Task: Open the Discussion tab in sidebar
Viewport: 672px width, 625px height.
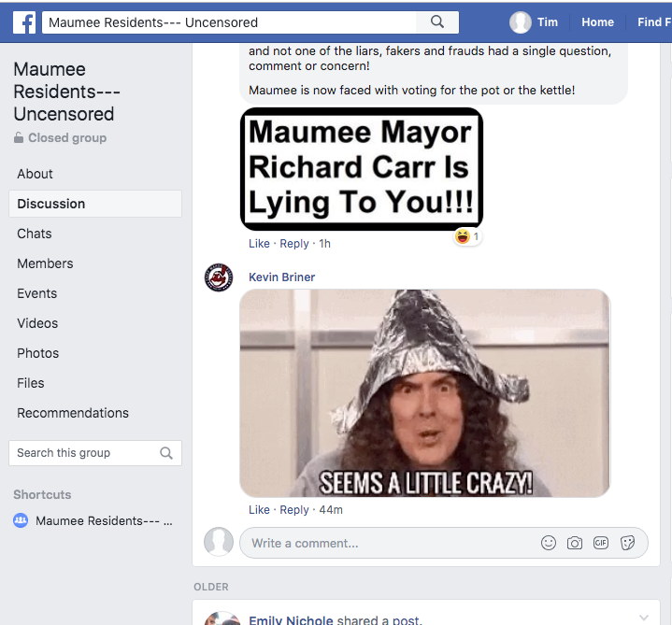Action: [x=51, y=204]
